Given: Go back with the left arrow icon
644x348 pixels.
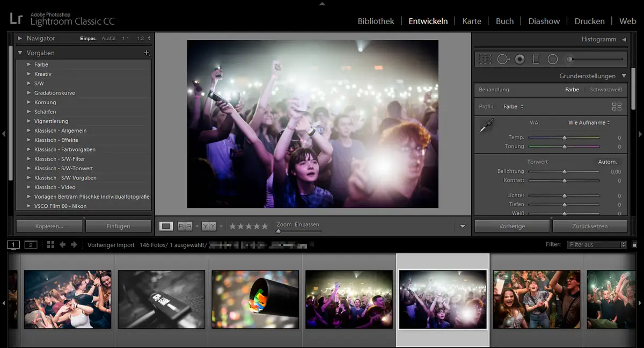Looking at the screenshot, I should (x=63, y=245).
